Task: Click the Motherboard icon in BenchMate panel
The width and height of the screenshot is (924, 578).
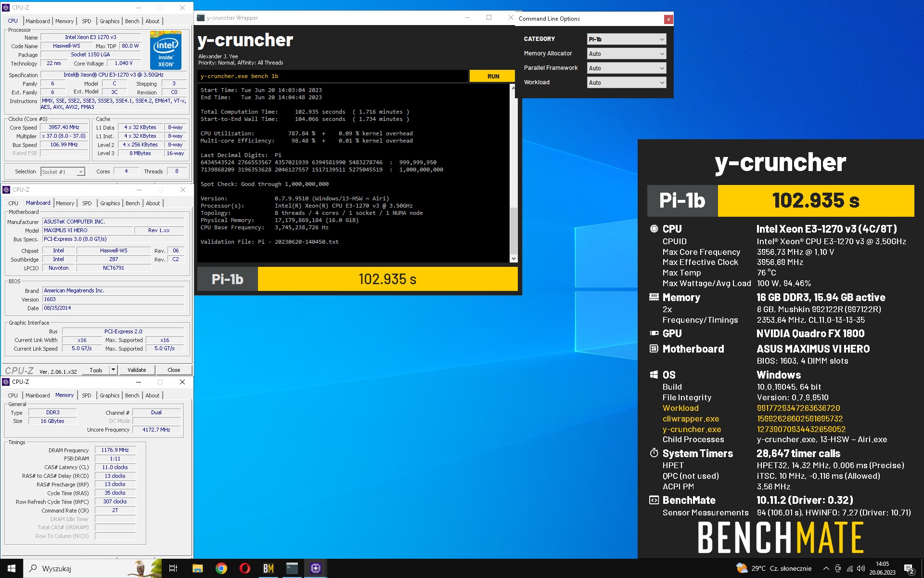Action: click(654, 348)
